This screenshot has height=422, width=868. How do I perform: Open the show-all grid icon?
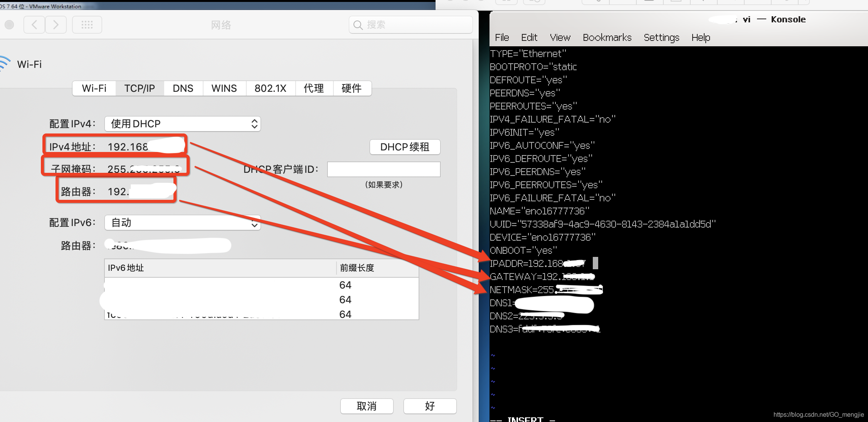pos(87,25)
